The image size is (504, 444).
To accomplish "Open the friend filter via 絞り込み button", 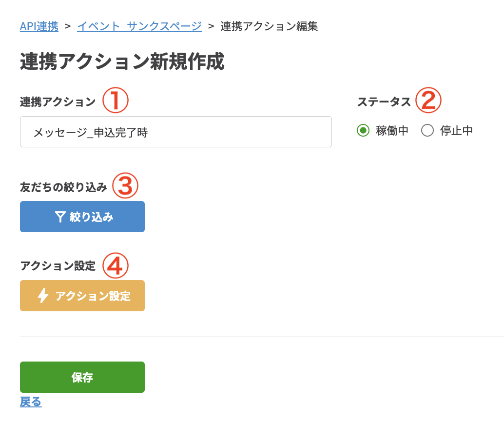I will pyautogui.click(x=82, y=216).
